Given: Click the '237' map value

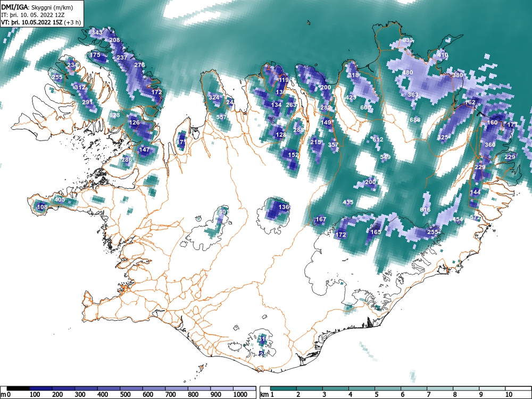Looking at the screenshot, I should pos(122,57).
